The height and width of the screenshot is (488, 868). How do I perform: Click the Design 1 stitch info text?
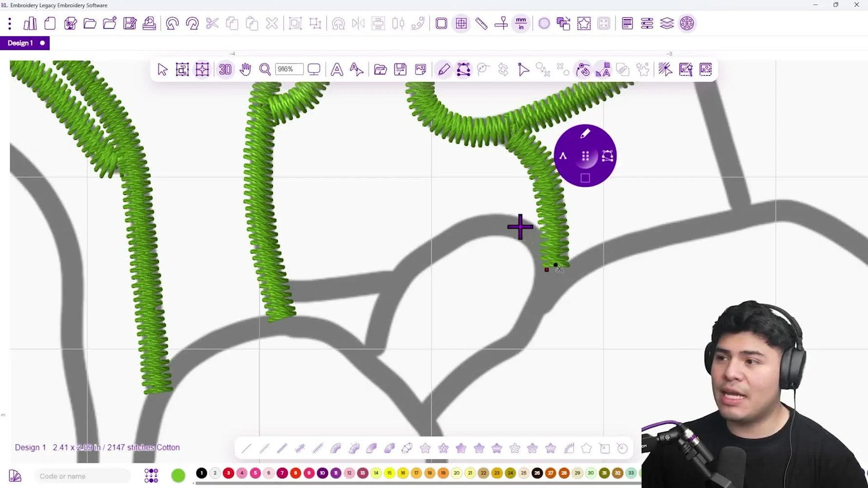[97, 447]
